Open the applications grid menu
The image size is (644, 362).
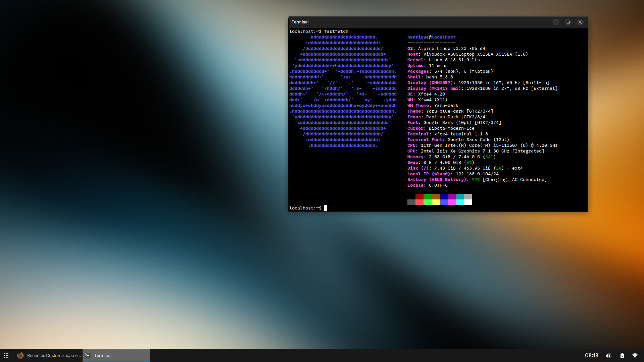pos(6,356)
